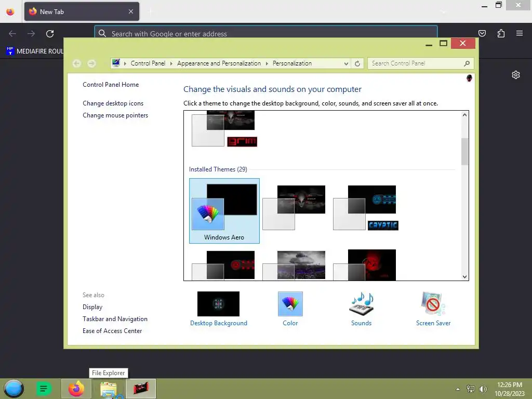Click the Screen Saver label text

[433, 323]
